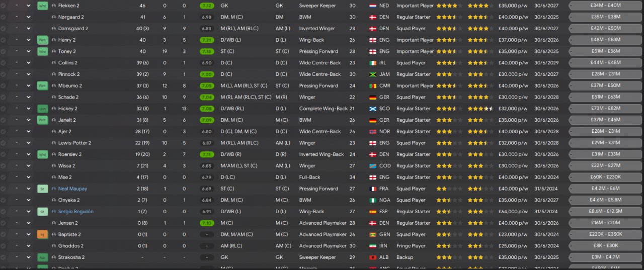Open the chevron dropdown on Nørgaard 2 row
The image size is (644, 270).
click(x=29, y=17)
